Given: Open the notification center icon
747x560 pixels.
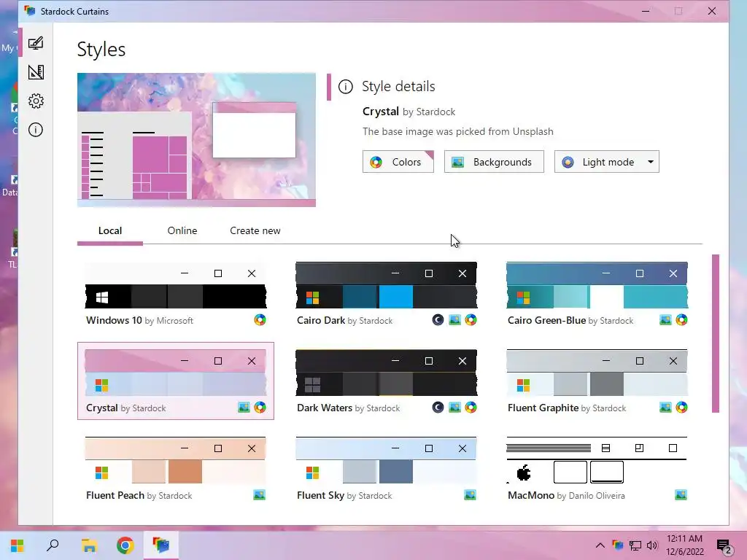Looking at the screenshot, I should [724, 547].
